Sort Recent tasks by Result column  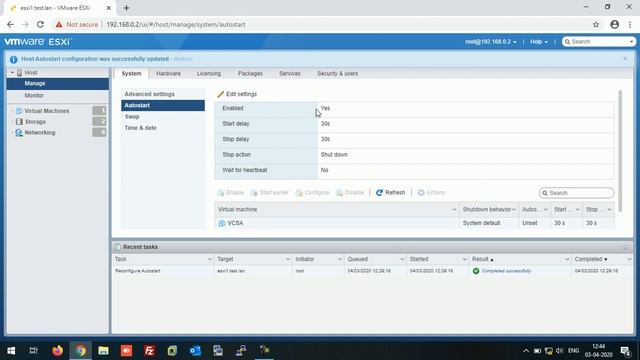[482, 260]
